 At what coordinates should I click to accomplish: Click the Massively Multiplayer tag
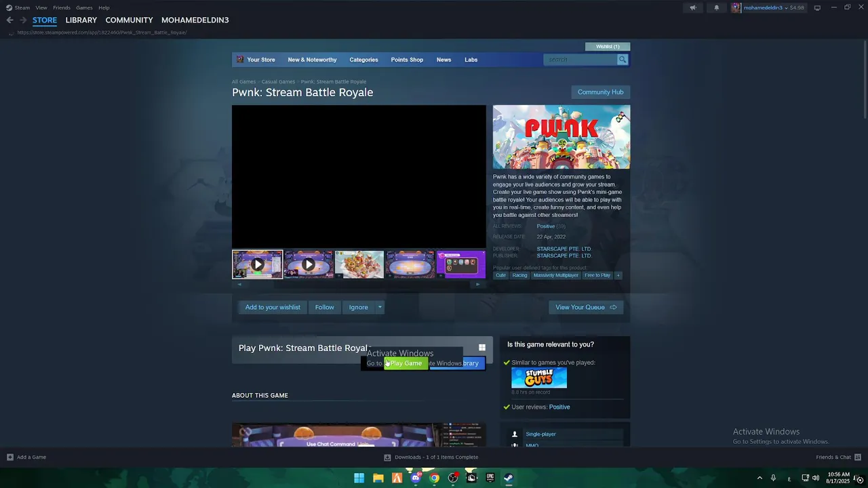pyautogui.click(x=556, y=275)
